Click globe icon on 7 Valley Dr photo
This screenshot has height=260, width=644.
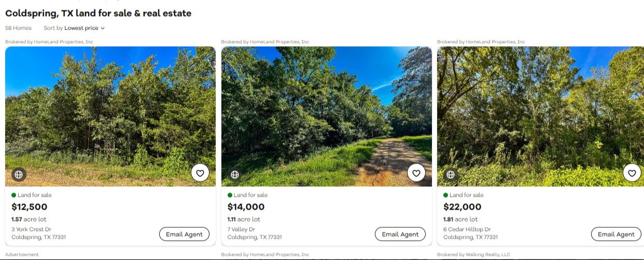[x=235, y=174]
